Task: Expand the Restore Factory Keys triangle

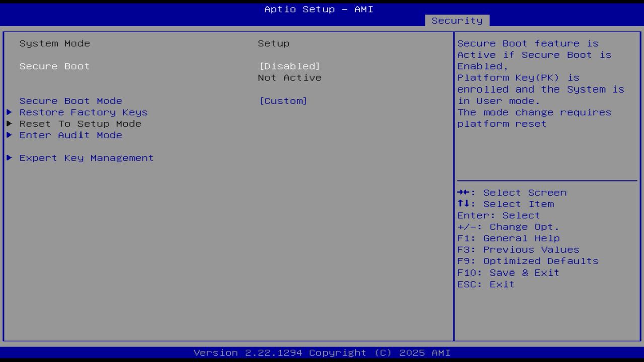Action: coord(9,112)
